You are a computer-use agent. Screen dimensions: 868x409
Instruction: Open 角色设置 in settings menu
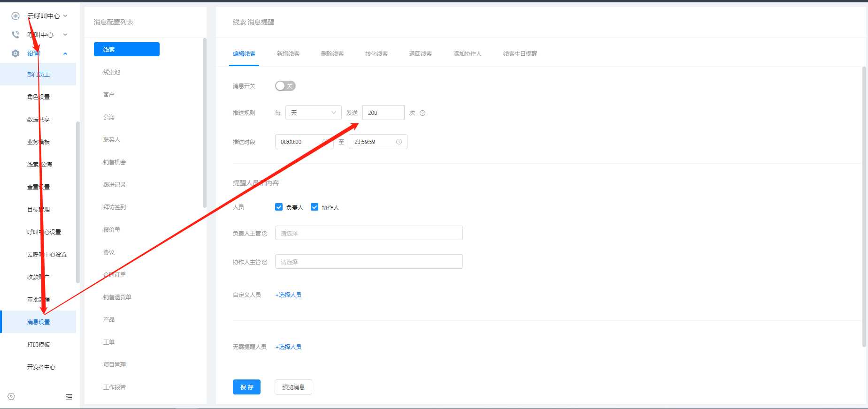click(x=38, y=97)
